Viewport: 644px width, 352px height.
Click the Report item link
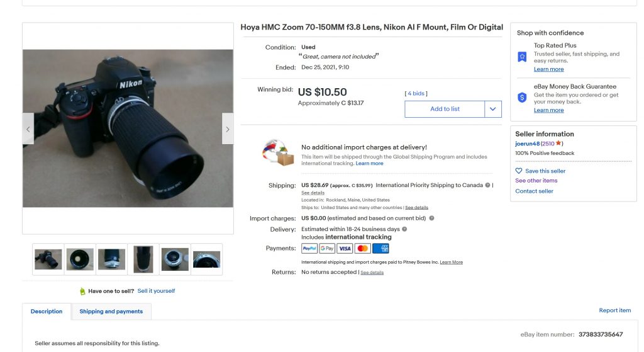tap(614, 310)
